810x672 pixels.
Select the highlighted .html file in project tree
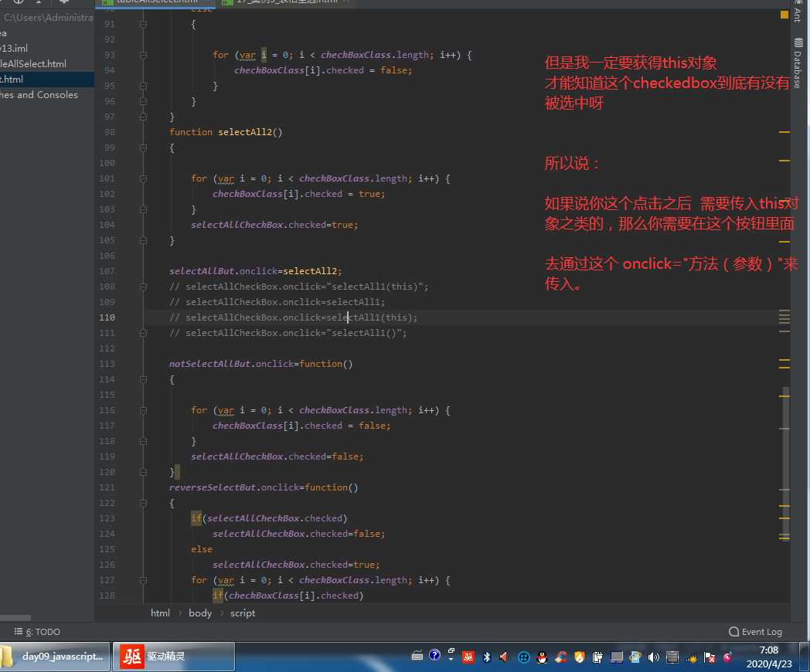[x=47, y=80]
